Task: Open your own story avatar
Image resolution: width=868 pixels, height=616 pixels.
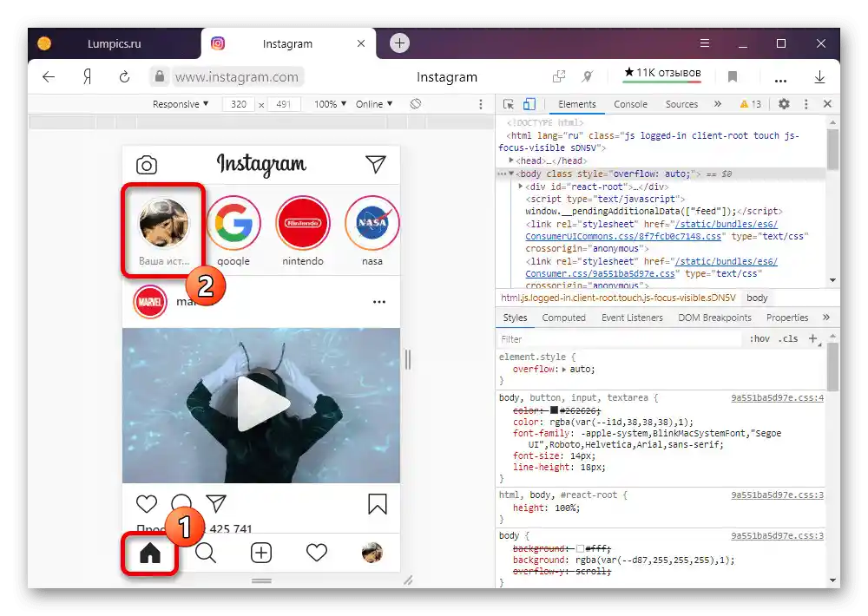Action: pyautogui.click(x=164, y=223)
